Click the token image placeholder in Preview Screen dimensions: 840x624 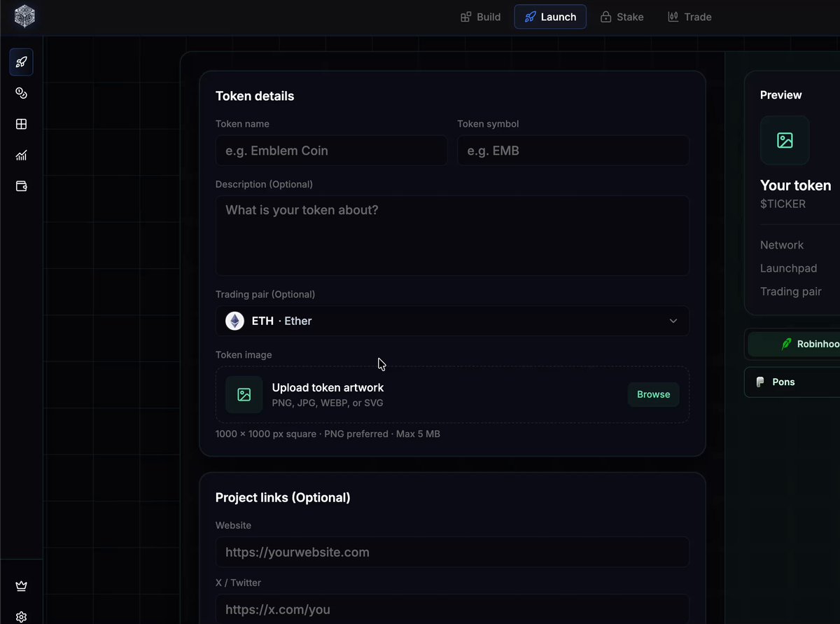point(785,140)
